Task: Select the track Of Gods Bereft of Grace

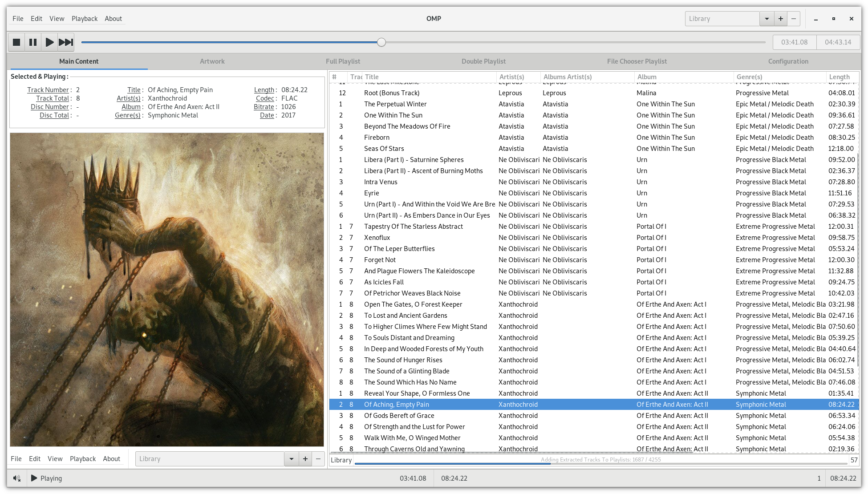Action: 399,416
